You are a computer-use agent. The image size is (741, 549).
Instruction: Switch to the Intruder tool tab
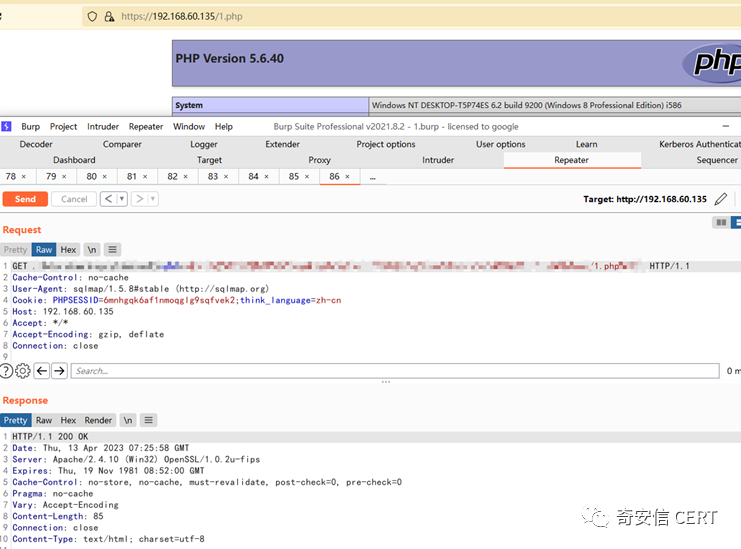pos(438,160)
